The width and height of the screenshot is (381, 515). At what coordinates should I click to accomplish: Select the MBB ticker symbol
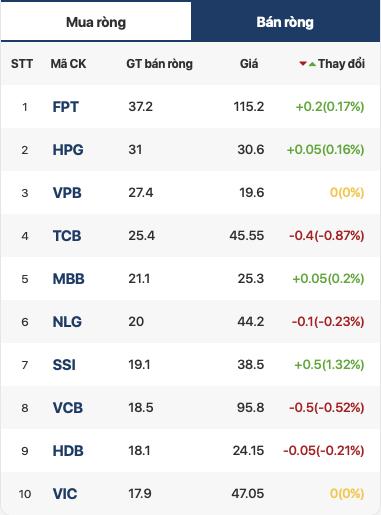69,279
